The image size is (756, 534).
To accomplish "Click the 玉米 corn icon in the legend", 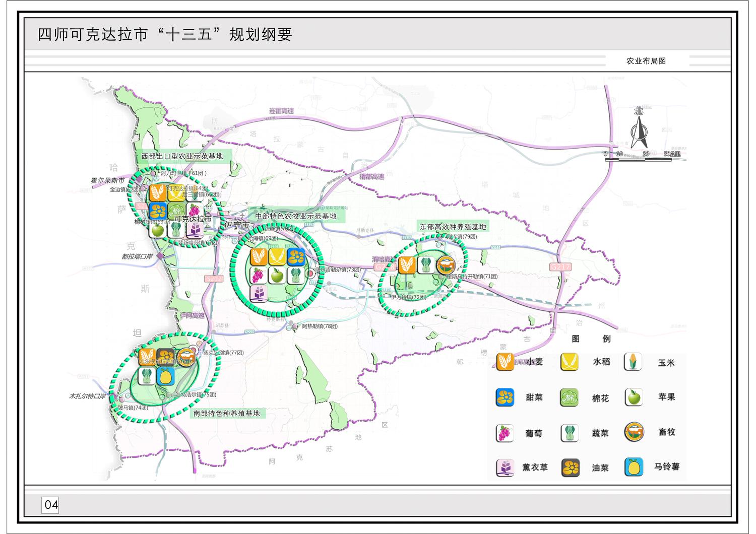I will point(634,362).
